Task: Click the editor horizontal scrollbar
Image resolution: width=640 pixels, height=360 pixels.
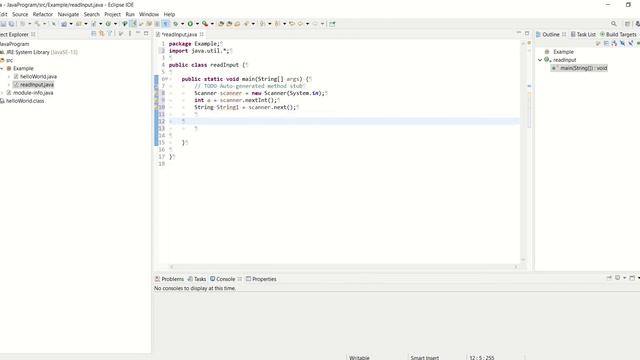Action: [x=344, y=267]
